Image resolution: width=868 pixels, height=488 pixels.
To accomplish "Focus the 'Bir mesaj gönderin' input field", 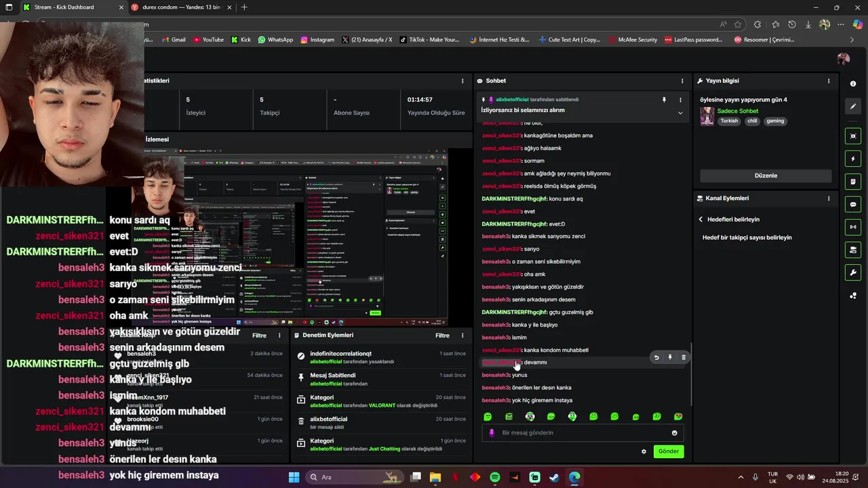I will 583,432.
